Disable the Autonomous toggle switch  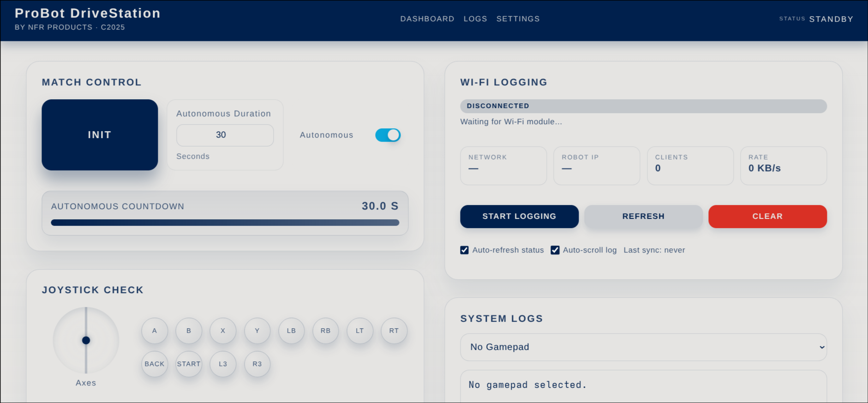[388, 135]
